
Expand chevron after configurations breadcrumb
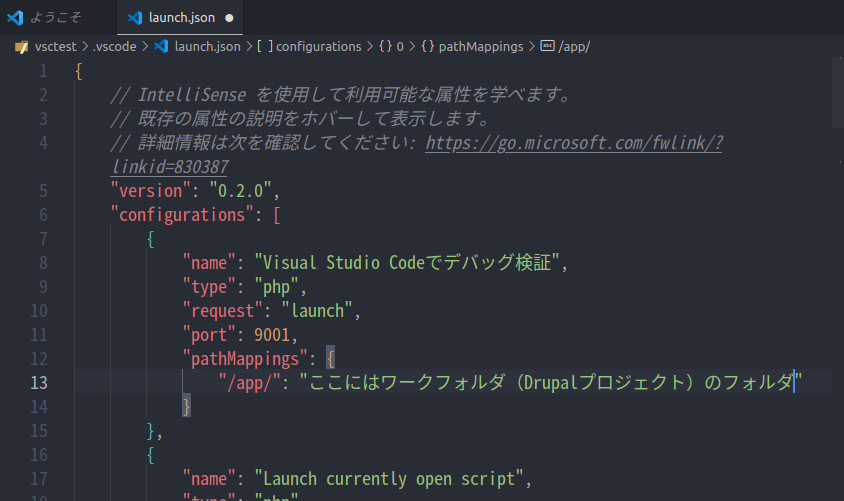[x=370, y=47]
